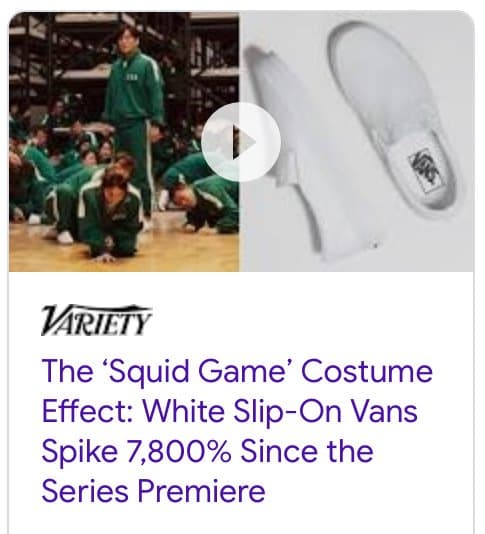Click the word 'Effect:' in the headline
The image size is (485, 534).
click(x=87, y=411)
